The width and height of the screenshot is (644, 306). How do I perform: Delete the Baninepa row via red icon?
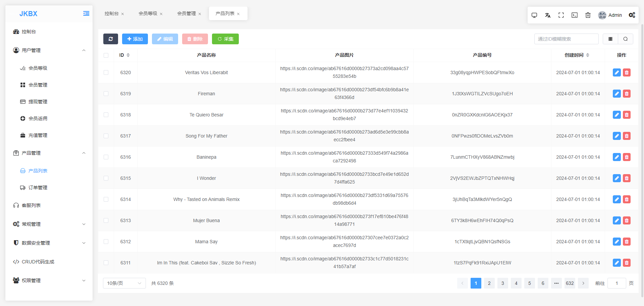click(627, 157)
